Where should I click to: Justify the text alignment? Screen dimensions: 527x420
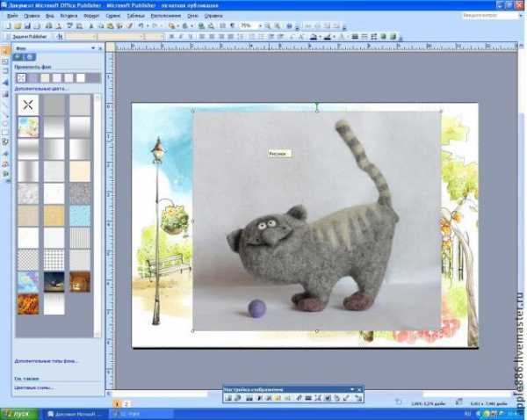[x=231, y=37]
